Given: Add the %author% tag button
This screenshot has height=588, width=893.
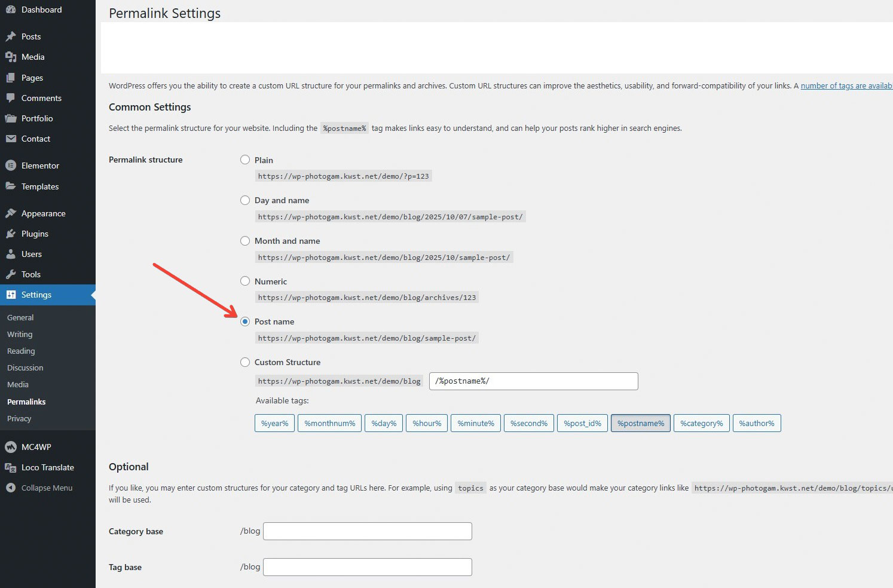Looking at the screenshot, I should 757,423.
